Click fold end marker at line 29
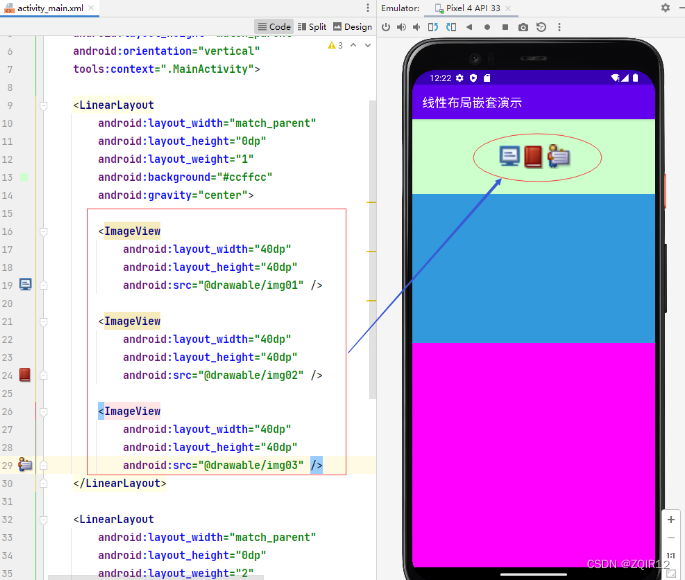This screenshot has height=580, width=685. click(x=43, y=466)
